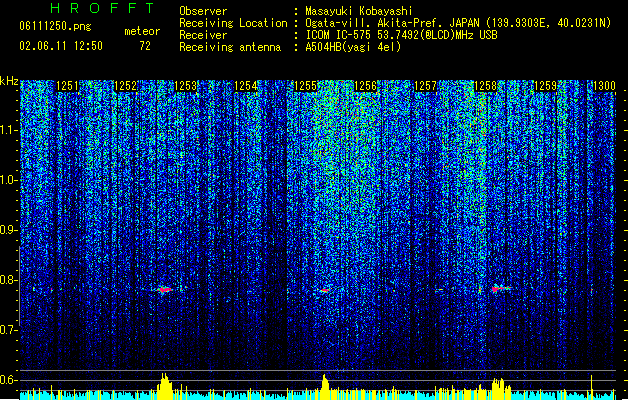Click the 0.8 frequency axis label
Image resolution: width=629 pixels, height=400 pixels.
pyautogui.click(x=9, y=280)
